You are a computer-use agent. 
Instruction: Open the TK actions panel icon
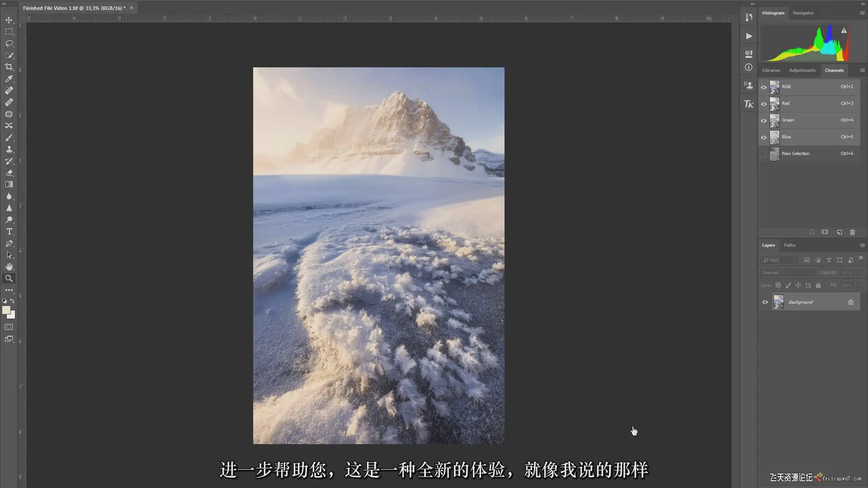tap(749, 104)
